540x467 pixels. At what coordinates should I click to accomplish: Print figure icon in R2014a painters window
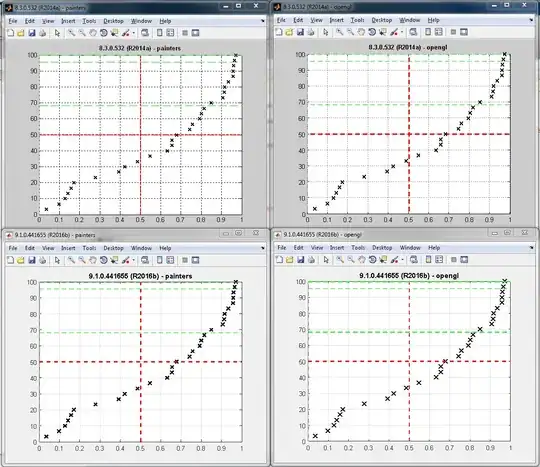[x=42, y=33]
